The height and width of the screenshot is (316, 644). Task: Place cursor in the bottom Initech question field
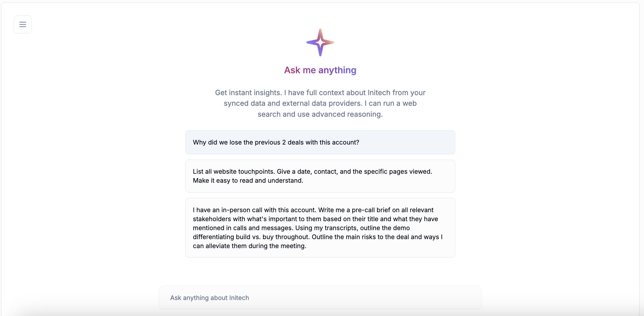(x=320, y=298)
